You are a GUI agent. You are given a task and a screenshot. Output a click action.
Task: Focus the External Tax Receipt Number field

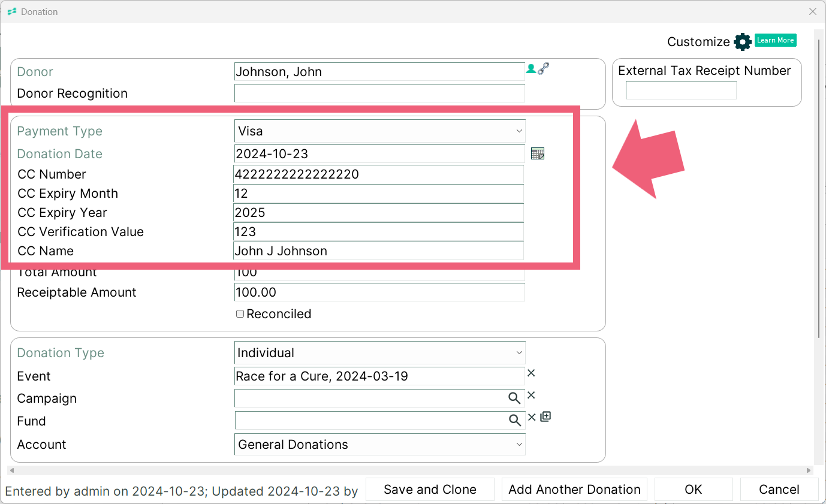681,90
